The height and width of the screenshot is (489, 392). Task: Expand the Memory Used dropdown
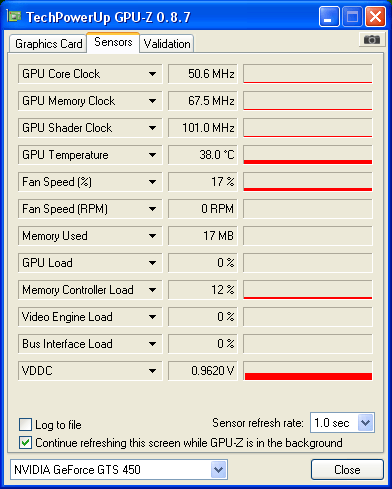pyautogui.click(x=152, y=236)
